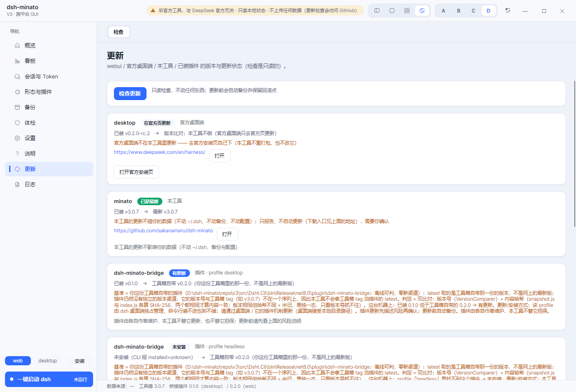576x392 pixels.
Task: Click 打开官方安装页 button
Action: (x=136, y=172)
